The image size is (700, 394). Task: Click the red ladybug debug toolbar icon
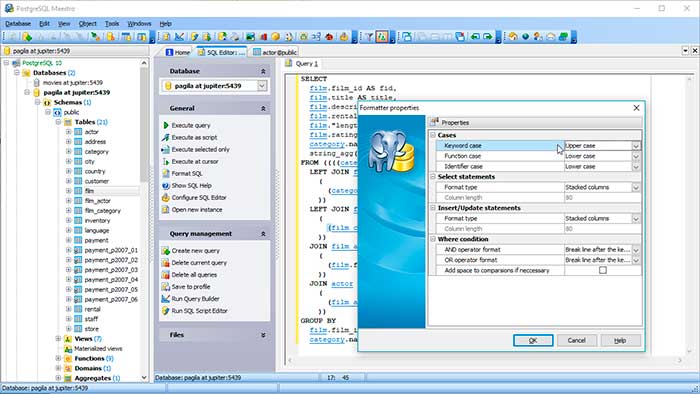click(329, 37)
